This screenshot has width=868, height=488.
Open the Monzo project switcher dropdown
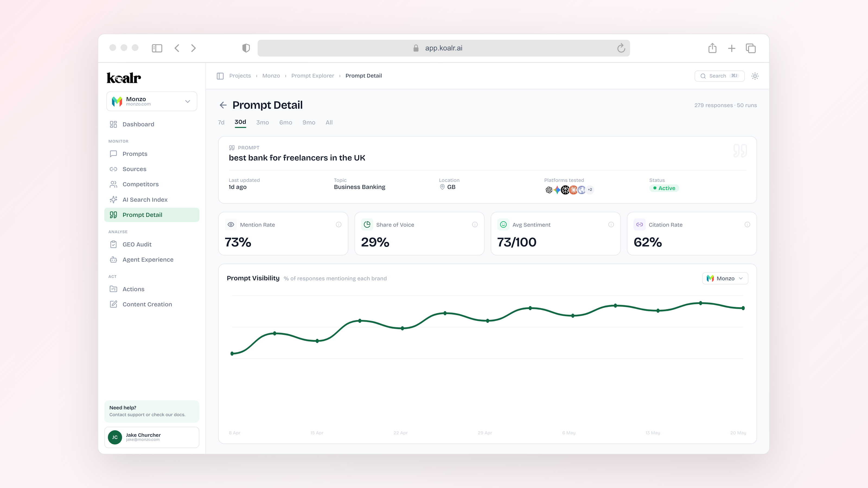152,101
